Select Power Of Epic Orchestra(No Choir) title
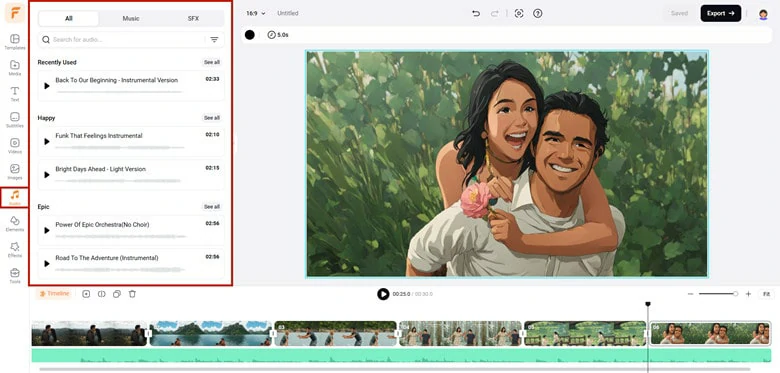Screen dimensions: 780x373 (102, 225)
